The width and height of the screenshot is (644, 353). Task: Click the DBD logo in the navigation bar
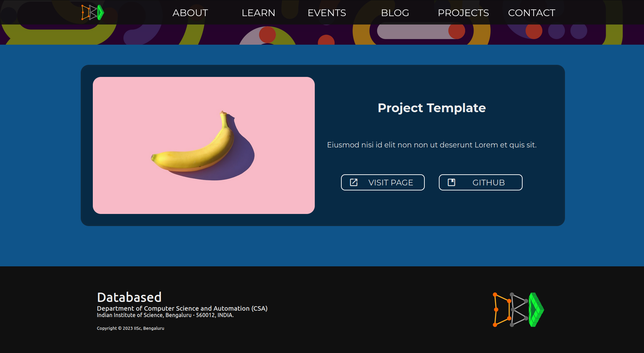[x=92, y=12]
